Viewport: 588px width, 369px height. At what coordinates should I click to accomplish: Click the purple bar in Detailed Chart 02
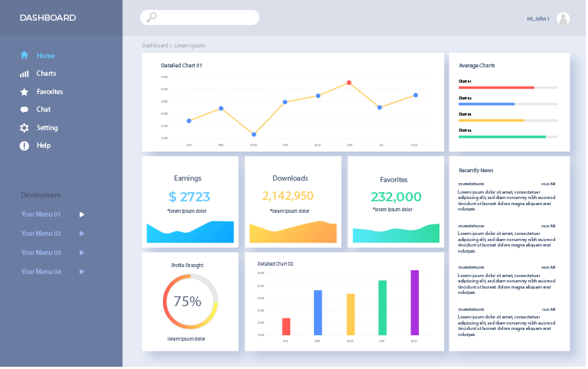click(x=414, y=302)
